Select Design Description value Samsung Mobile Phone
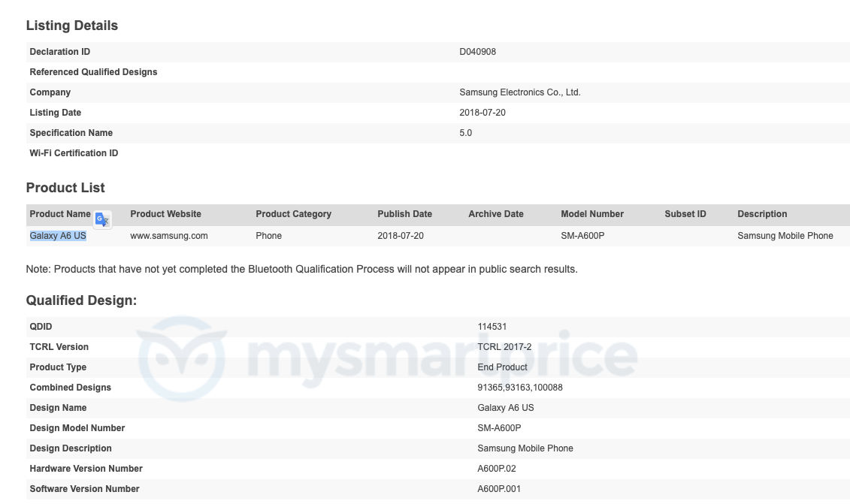 click(x=525, y=448)
